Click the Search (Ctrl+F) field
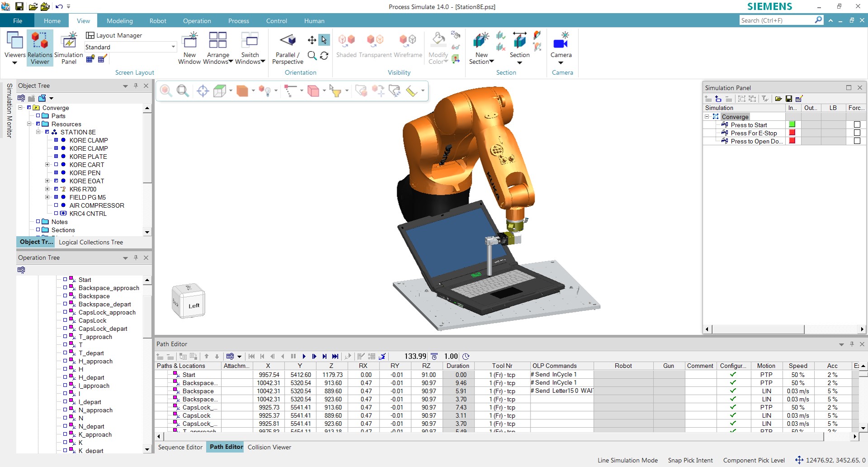This screenshot has width=868, height=467. coord(776,20)
